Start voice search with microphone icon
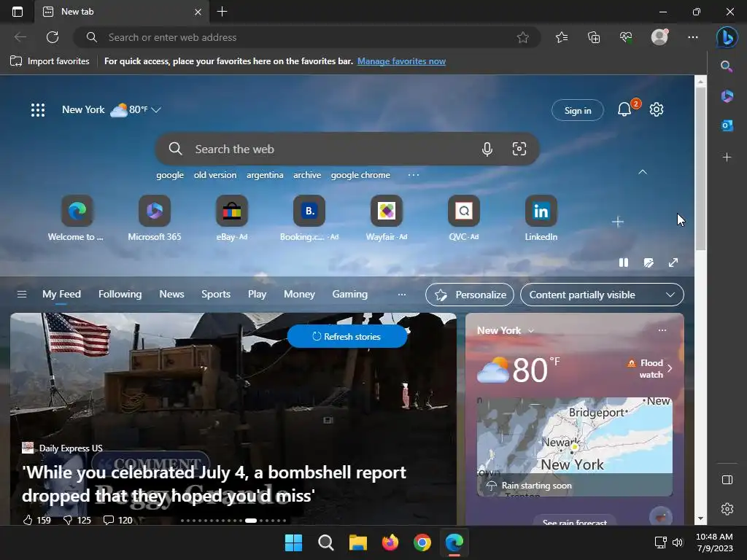This screenshot has width=747, height=560. (487, 149)
